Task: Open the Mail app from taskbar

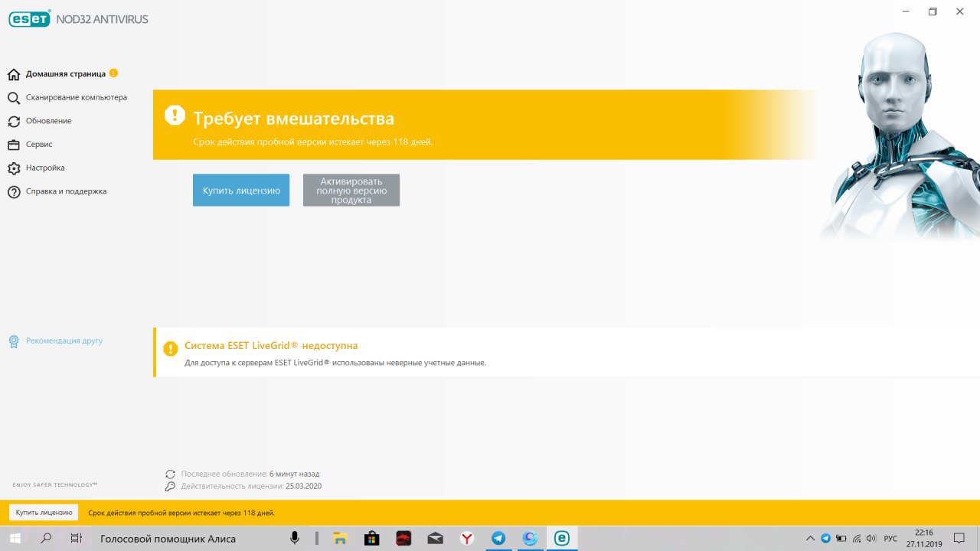Action: 435,539
